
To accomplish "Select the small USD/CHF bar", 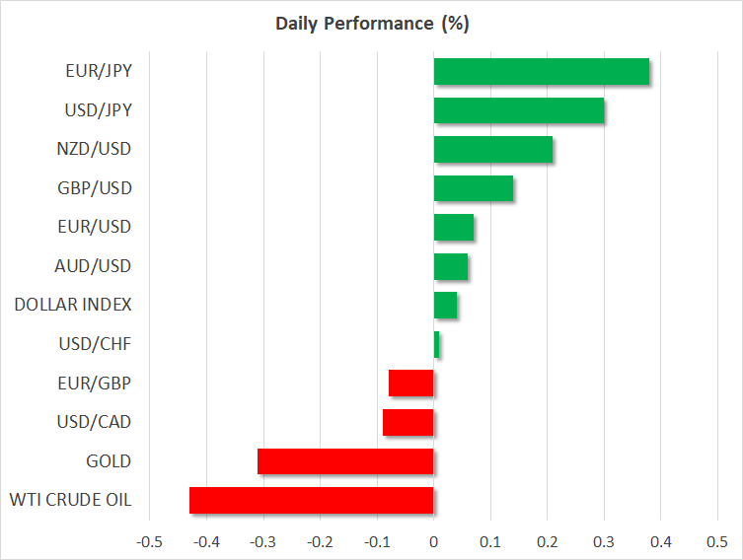I will point(436,344).
